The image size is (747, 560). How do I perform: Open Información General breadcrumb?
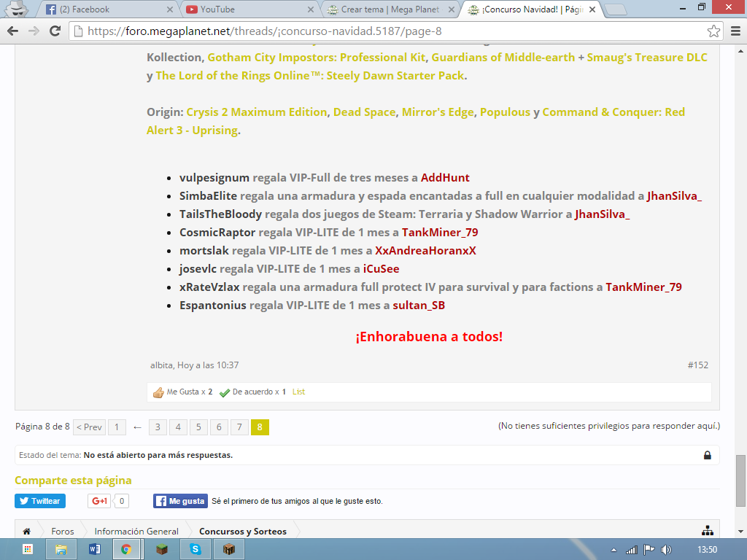tap(136, 532)
